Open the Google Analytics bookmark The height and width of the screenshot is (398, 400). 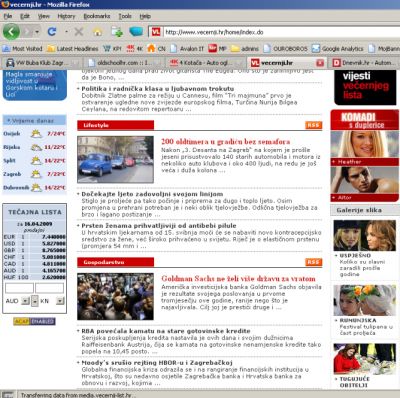(x=338, y=49)
